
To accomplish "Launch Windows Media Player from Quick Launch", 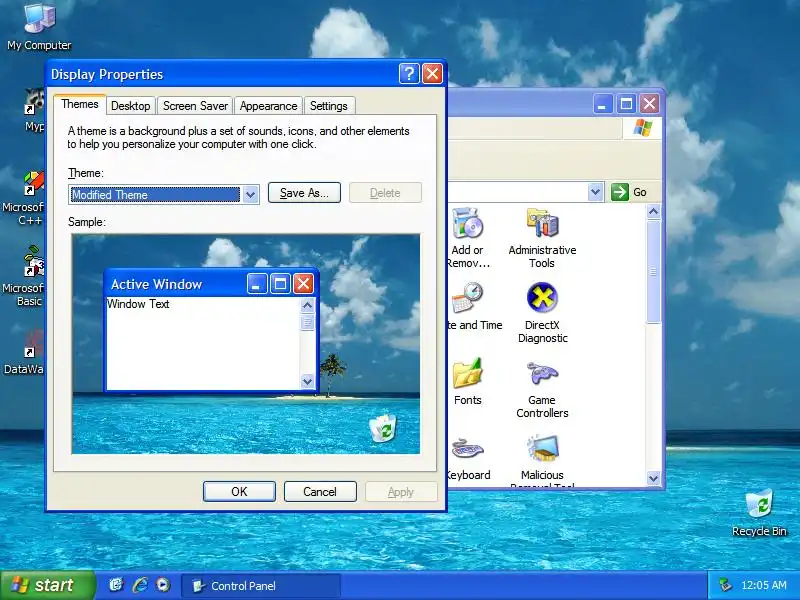I will [x=163, y=585].
